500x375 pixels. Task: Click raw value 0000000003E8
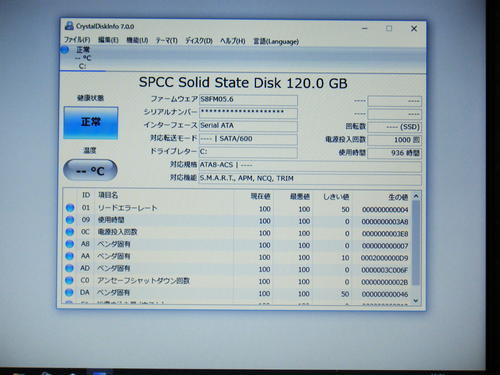click(385, 234)
